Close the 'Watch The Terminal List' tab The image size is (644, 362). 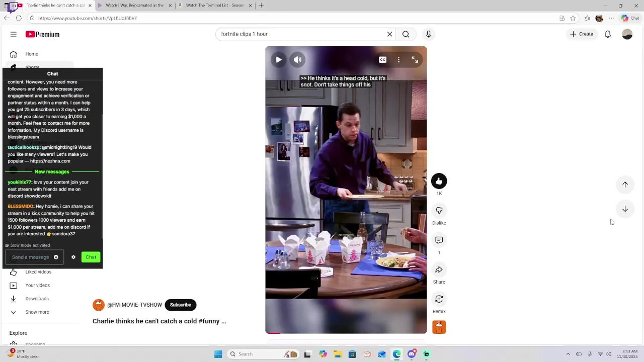250,6
